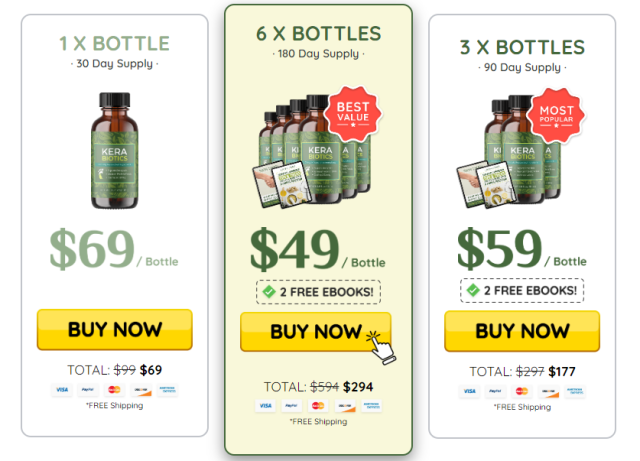
Task: Click the Visa icon under the 1 bottle offer
Action: click(x=62, y=390)
